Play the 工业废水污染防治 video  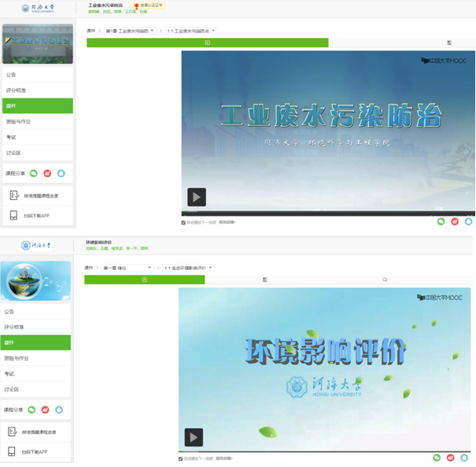pos(197,197)
